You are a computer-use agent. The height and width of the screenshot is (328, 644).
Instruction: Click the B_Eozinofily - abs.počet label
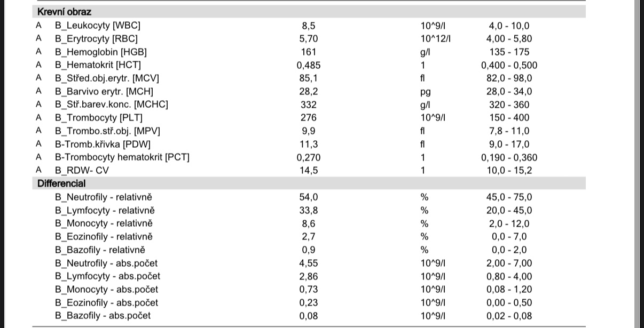click(x=106, y=302)
